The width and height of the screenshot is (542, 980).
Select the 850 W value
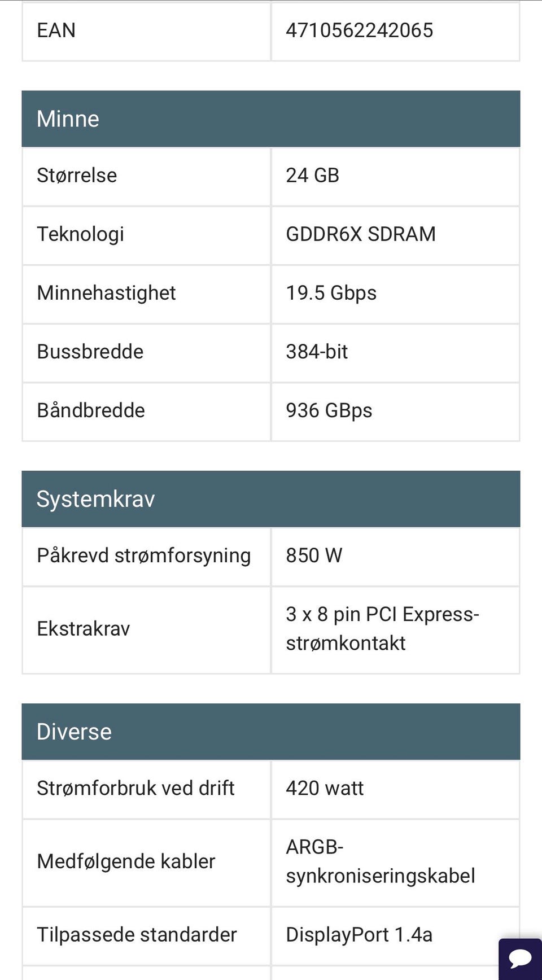pyautogui.click(x=314, y=555)
